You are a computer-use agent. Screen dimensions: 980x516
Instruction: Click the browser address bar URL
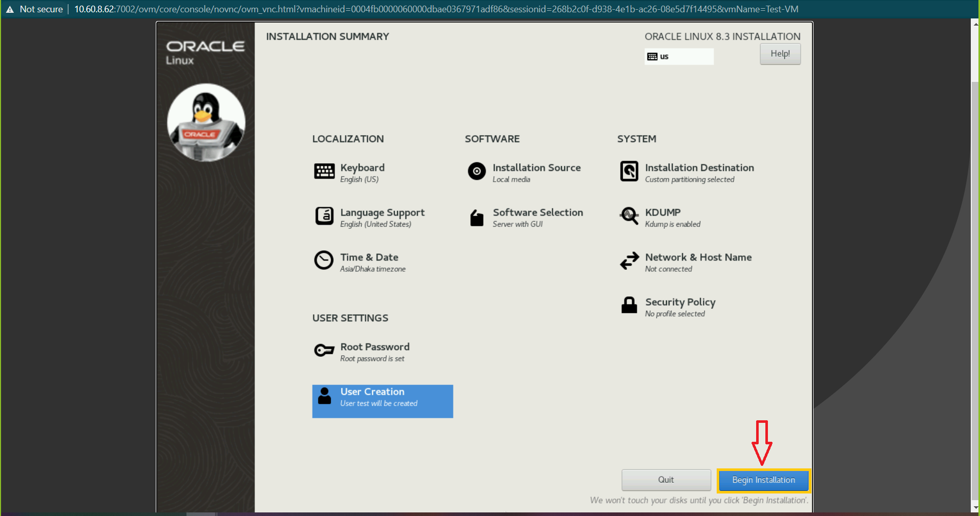click(436, 9)
